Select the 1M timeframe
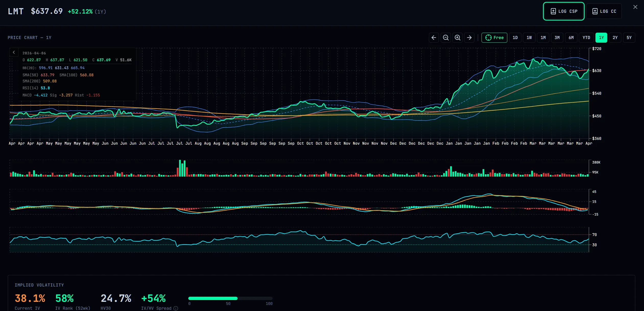 click(x=543, y=38)
